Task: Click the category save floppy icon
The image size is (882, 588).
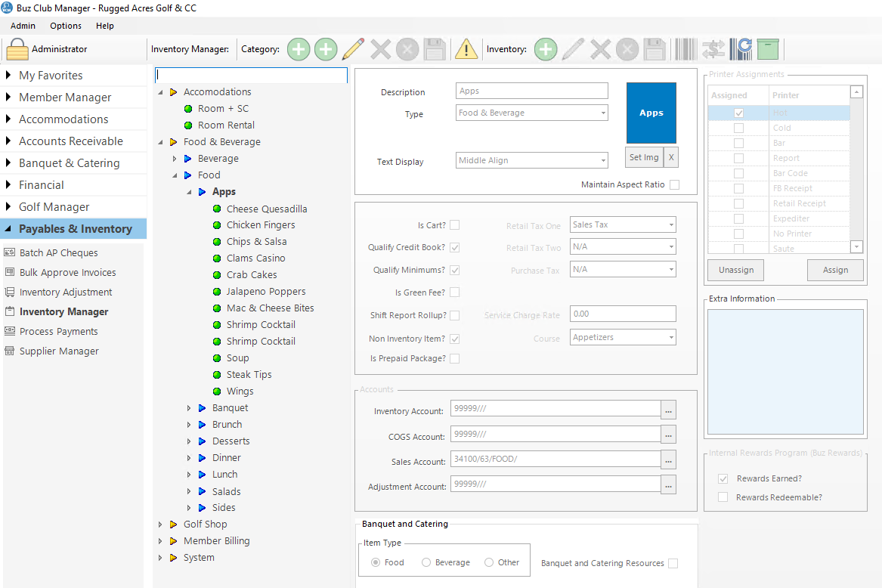Action: (435, 49)
